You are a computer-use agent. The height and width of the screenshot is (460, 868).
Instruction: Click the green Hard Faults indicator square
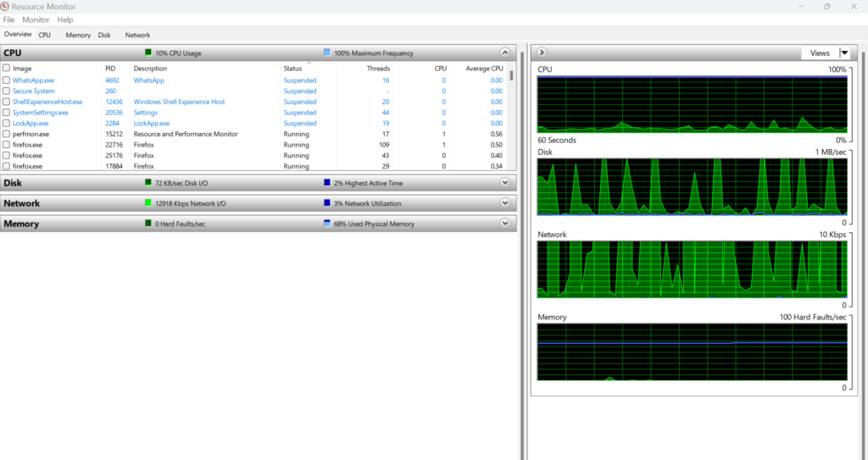point(148,224)
